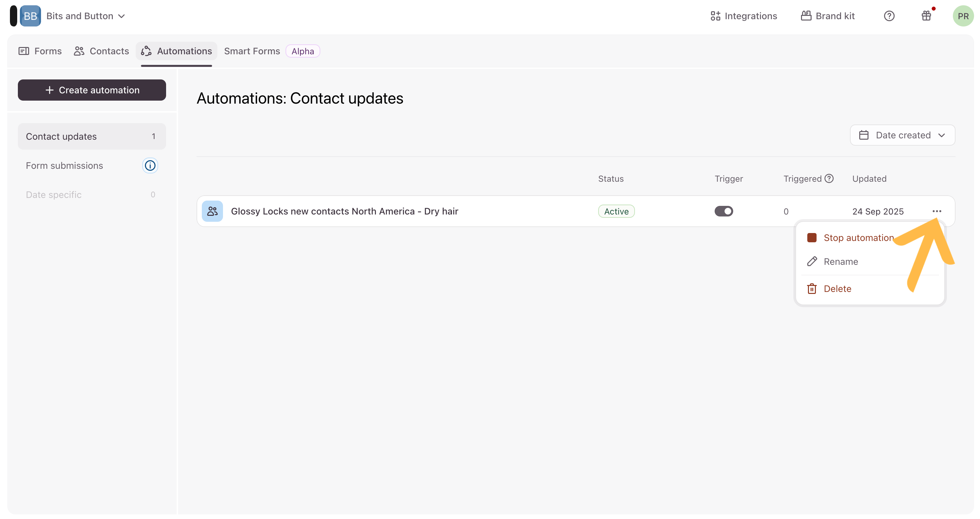Click the Create automation button
This screenshot has height=519, width=980.
click(x=92, y=90)
